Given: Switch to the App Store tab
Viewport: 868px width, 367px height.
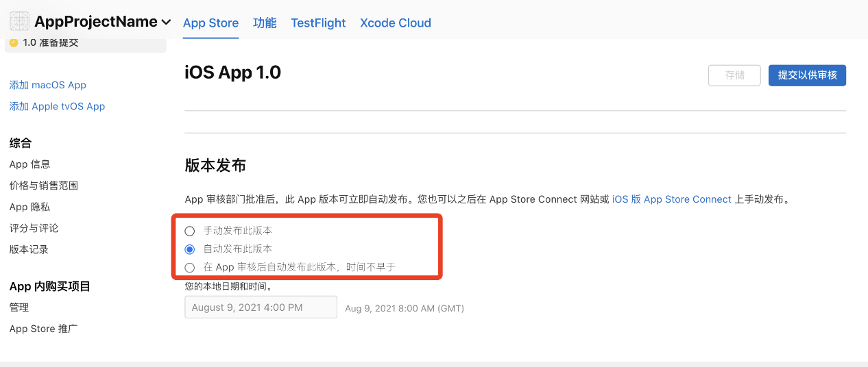Looking at the screenshot, I should [210, 23].
